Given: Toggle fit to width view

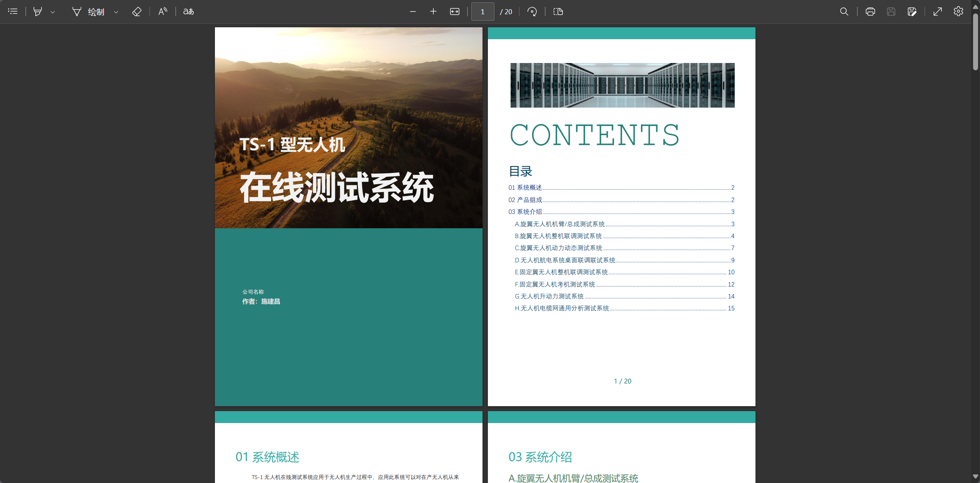Looking at the screenshot, I should tap(454, 12).
